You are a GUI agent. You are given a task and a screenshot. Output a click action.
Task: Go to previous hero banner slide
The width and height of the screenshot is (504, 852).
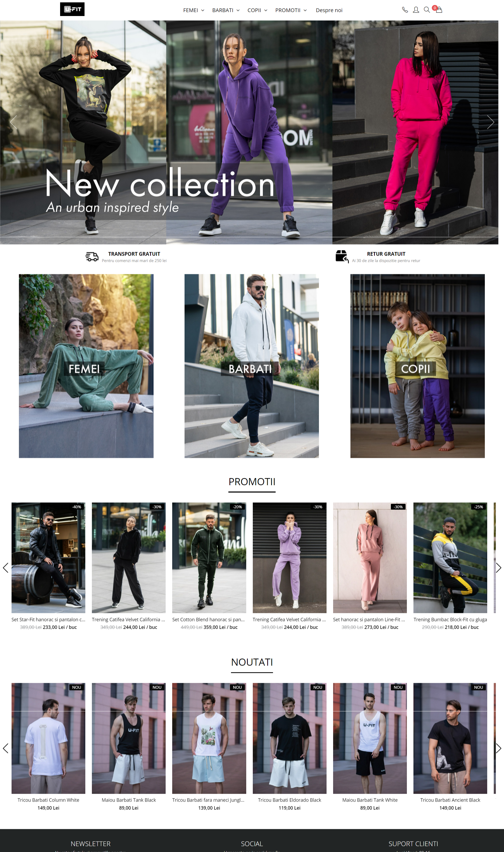(14, 122)
